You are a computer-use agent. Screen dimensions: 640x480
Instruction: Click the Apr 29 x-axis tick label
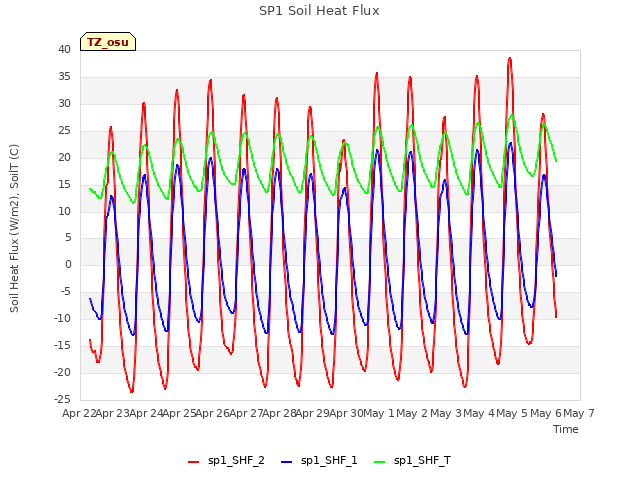pos(312,413)
